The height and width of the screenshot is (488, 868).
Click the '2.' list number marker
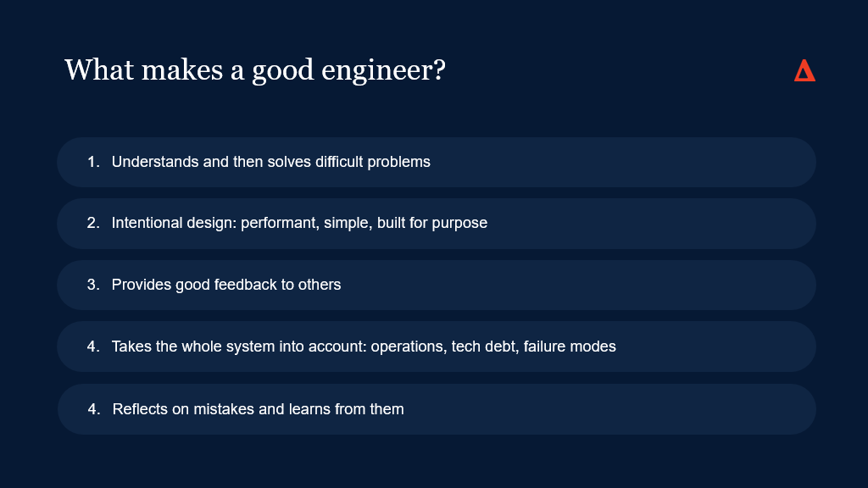[x=93, y=223]
